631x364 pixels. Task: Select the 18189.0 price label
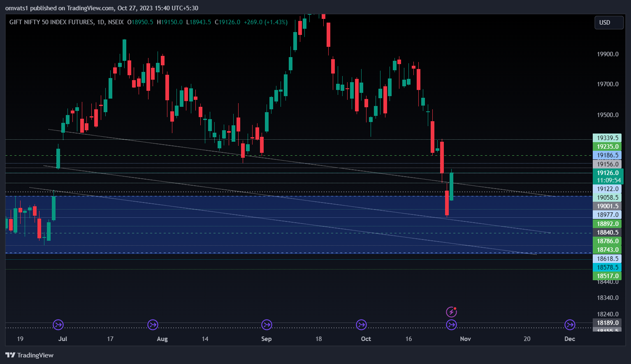[x=607, y=323]
